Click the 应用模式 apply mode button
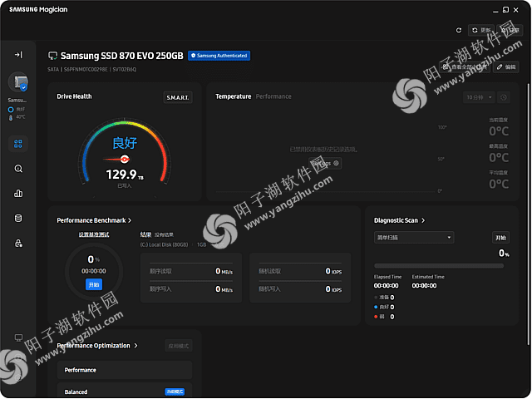Viewport: 532px width, 399px height. tap(179, 346)
